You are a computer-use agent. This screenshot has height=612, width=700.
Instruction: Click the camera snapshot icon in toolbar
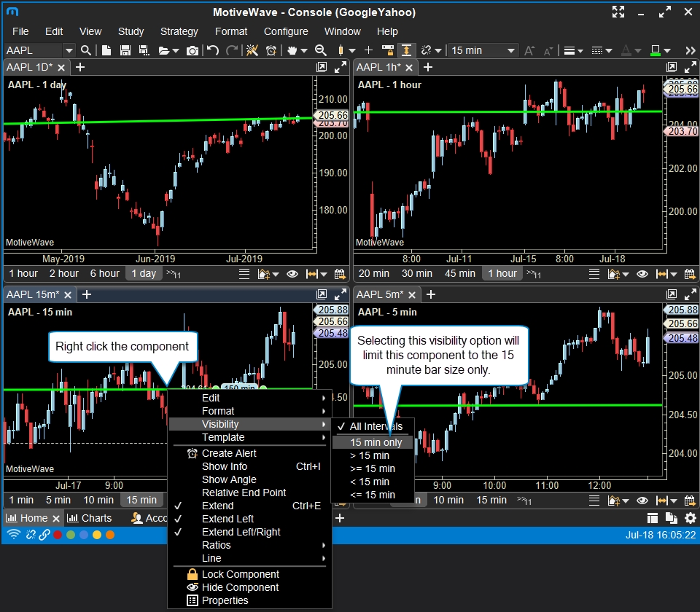coord(192,50)
